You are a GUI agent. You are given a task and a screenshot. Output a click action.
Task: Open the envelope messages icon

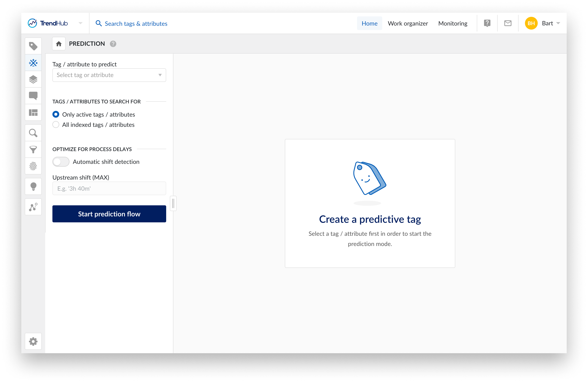(x=508, y=23)
